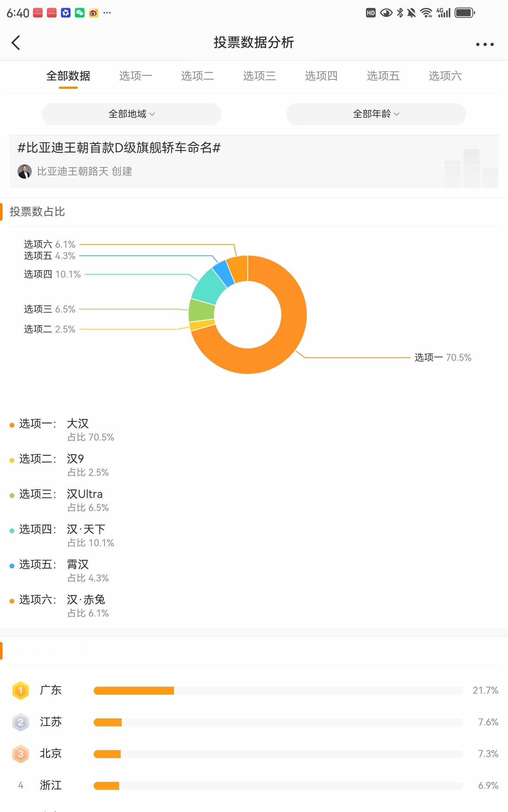Tap the chart label 选项五 4.3%
The width and height of the screenshot is (508, 812).
click(50, 256)
